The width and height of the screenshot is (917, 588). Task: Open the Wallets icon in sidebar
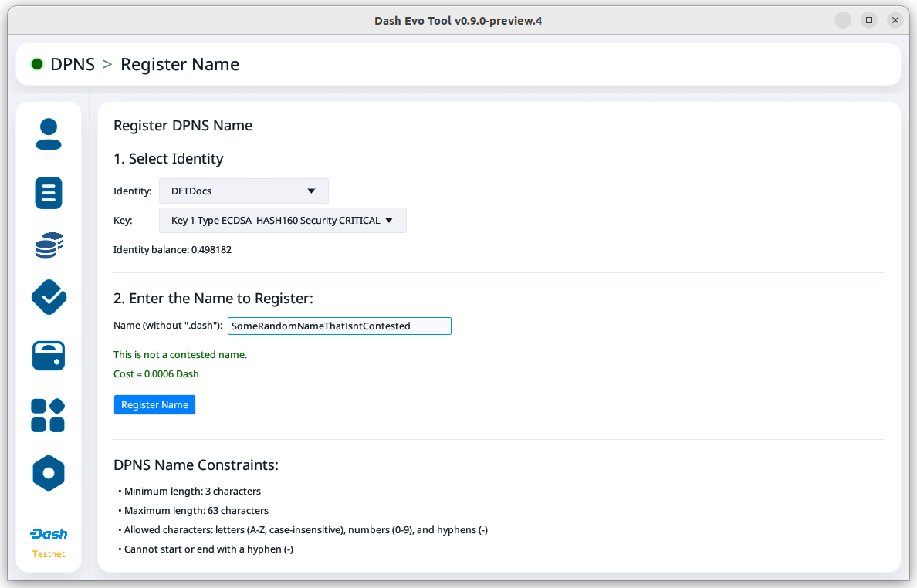click(x=49, y=356)
